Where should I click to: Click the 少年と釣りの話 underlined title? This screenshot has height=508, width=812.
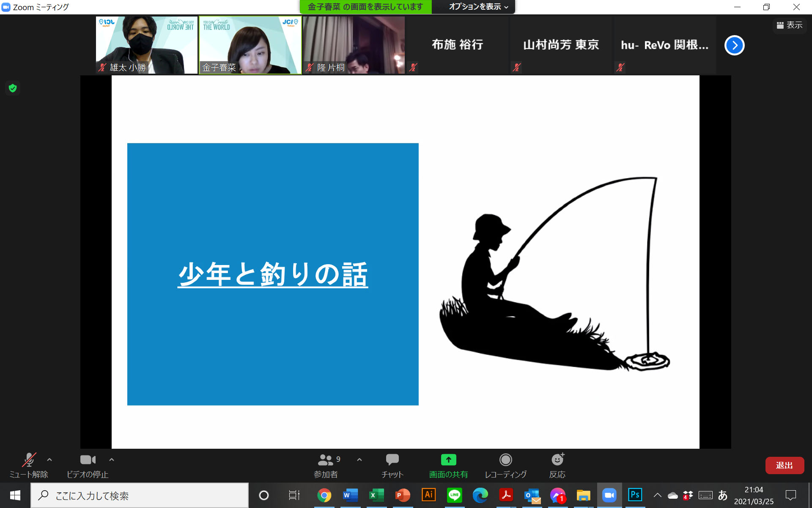click(273, 274)
